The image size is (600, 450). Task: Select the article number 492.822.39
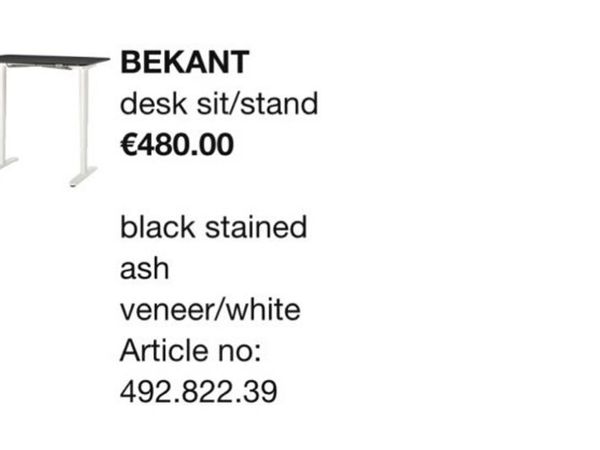pos(199,392)
